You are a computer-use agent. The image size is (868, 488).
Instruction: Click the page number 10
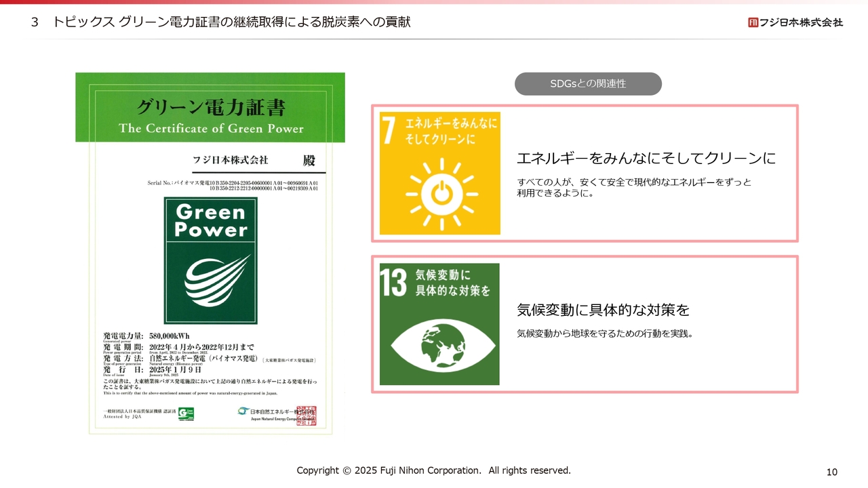832,472
